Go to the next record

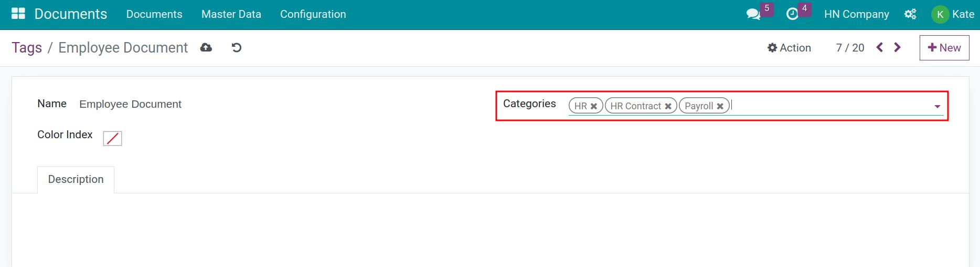click(x=898, y=48)
